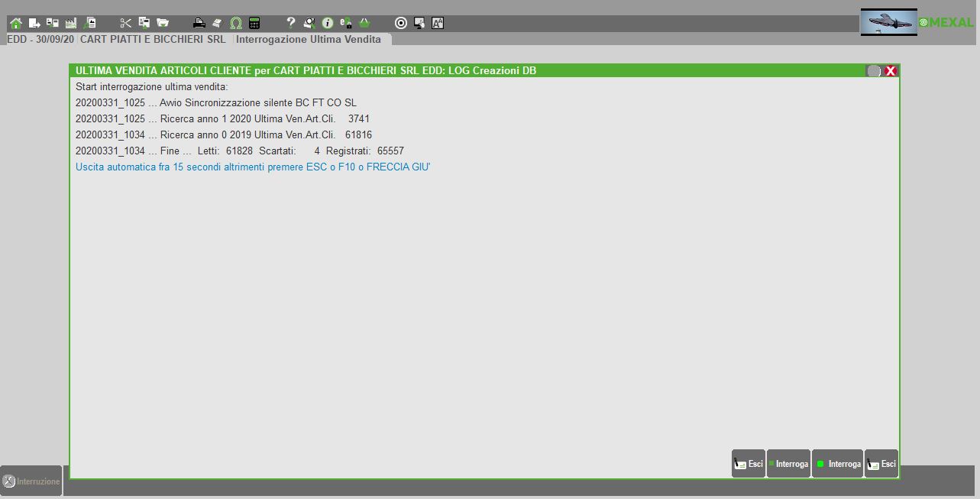Click the factory building toolbar icon
Image resolution: width=980 pixels, height=499 pixels.
click(71, 23)
